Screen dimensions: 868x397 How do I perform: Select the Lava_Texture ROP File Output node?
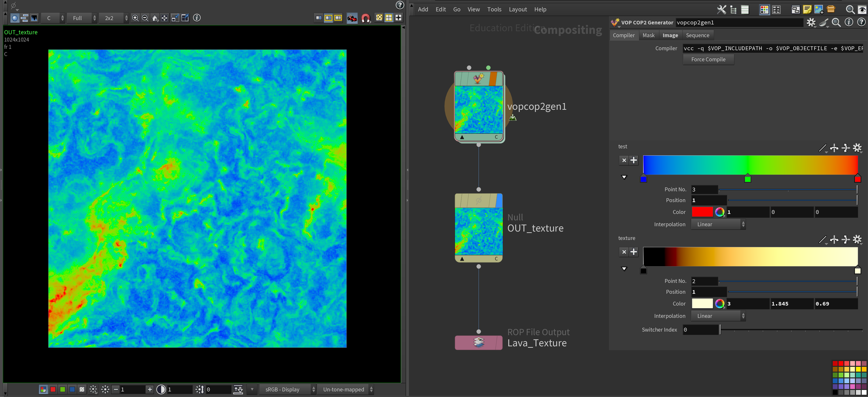(x=478, y=343)
